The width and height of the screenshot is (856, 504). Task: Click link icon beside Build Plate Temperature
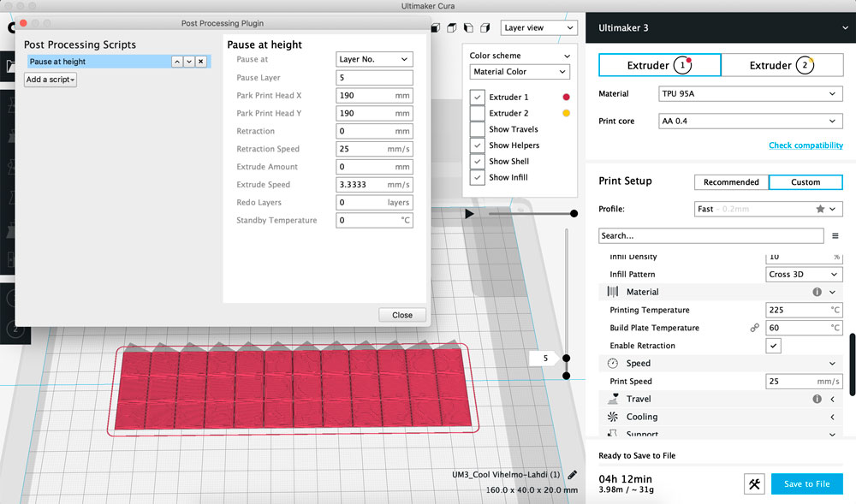(x=754, y=328)
